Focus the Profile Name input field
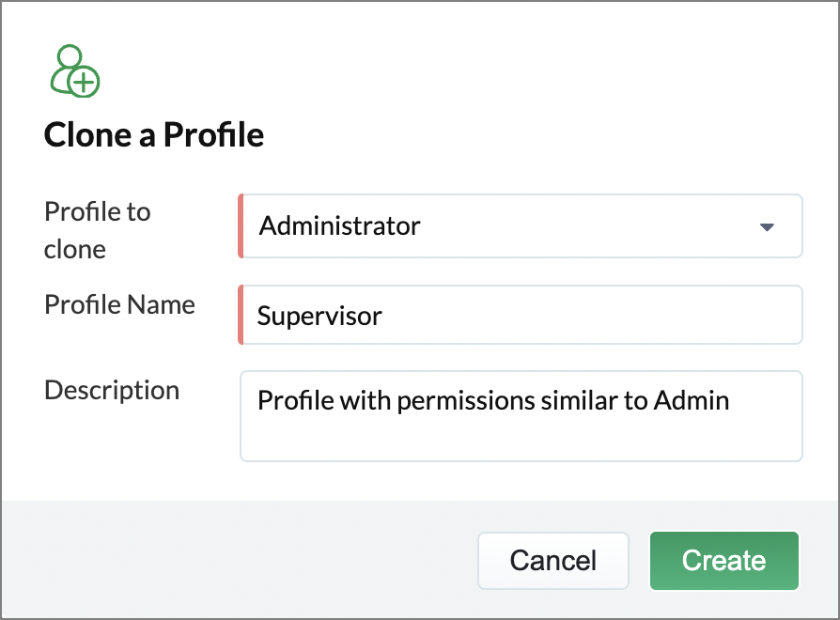The image size is (840, 620). tap(521, 315)
